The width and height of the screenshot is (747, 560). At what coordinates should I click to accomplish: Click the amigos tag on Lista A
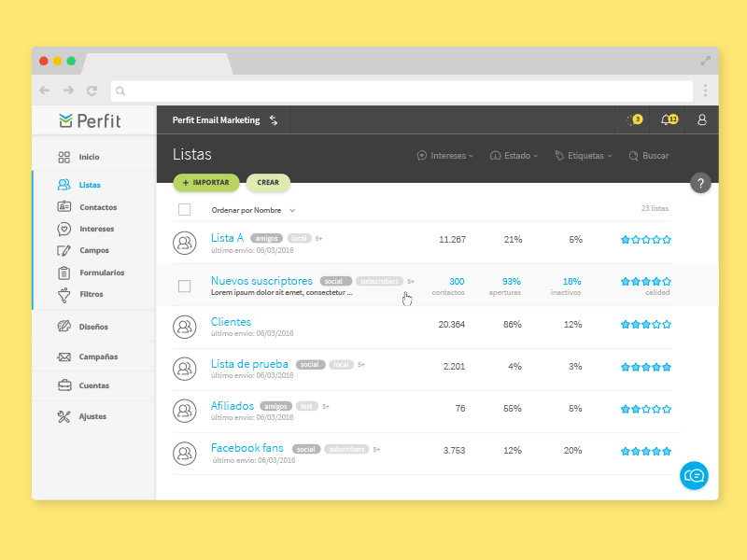coord(266,239)
